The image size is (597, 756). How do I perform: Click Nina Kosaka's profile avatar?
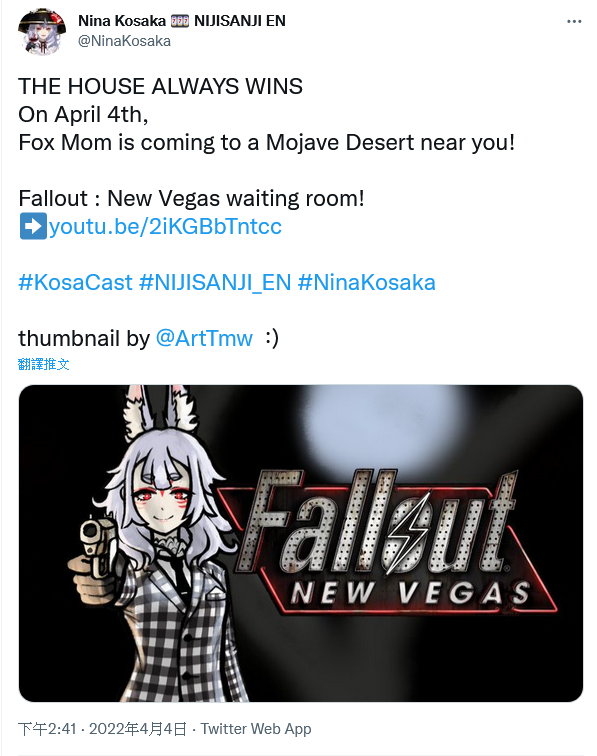[42, 32]
